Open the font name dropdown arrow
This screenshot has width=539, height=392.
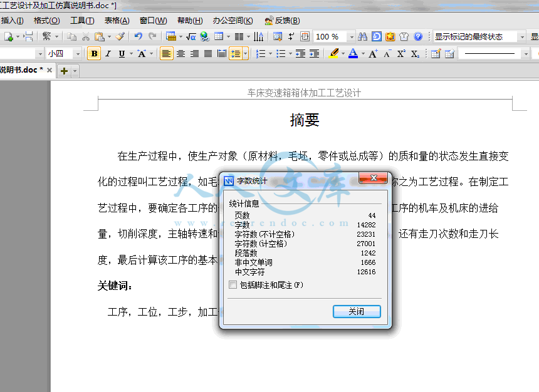(x=40, y=54)
